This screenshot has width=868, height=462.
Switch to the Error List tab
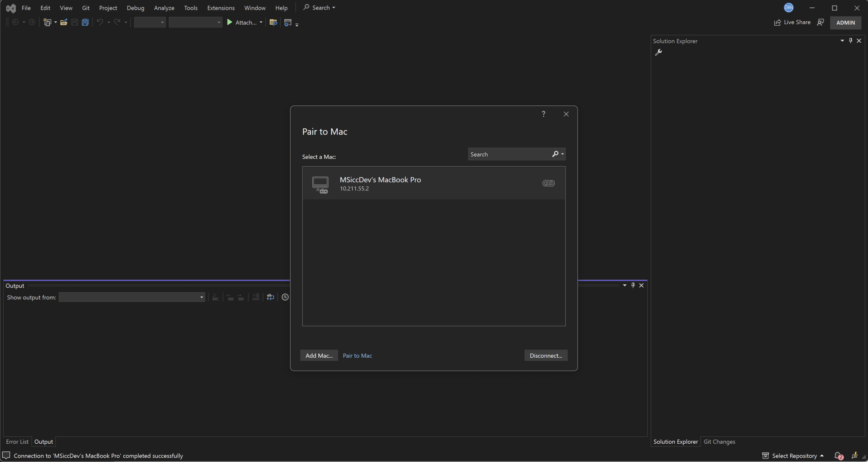[17, 442]
